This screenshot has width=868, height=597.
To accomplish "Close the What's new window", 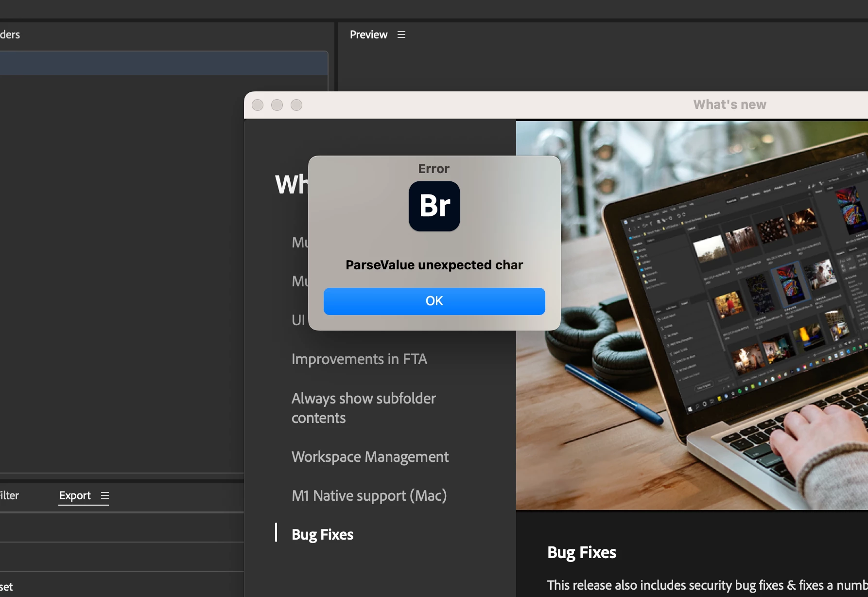I will coord(258,105).
